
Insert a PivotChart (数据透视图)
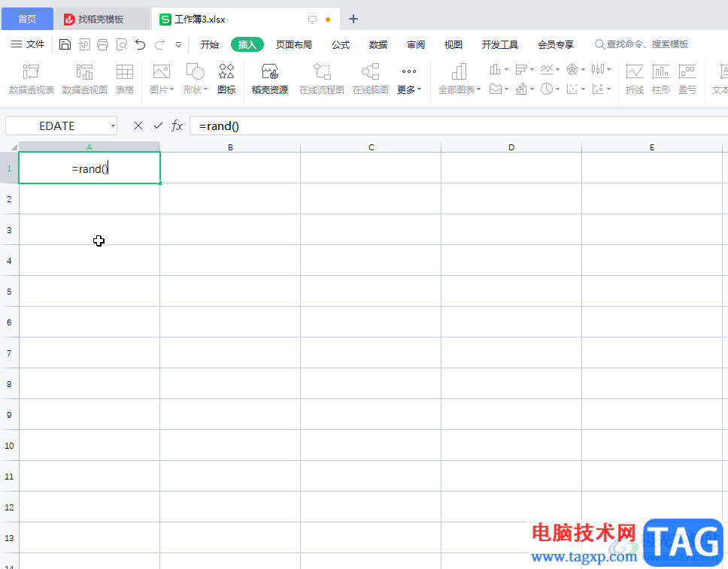pyautogui.click(x=84, y=79)
